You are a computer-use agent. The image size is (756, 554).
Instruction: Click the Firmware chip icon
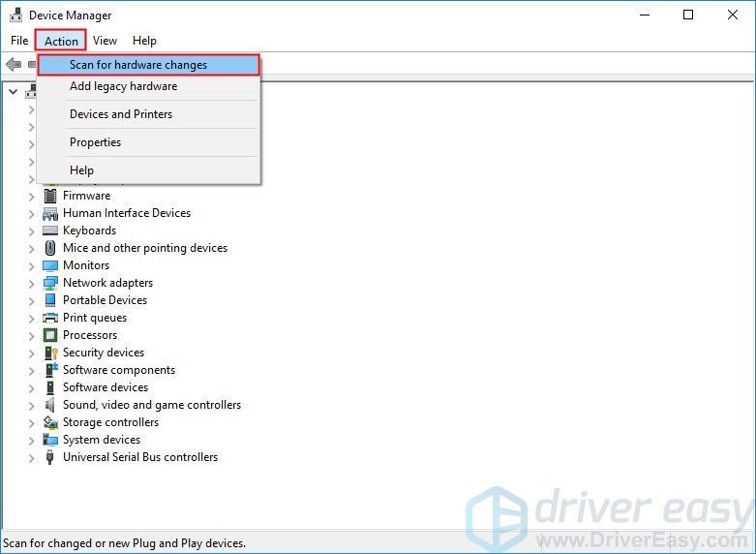pyautogui.click(x=50, y=196)
